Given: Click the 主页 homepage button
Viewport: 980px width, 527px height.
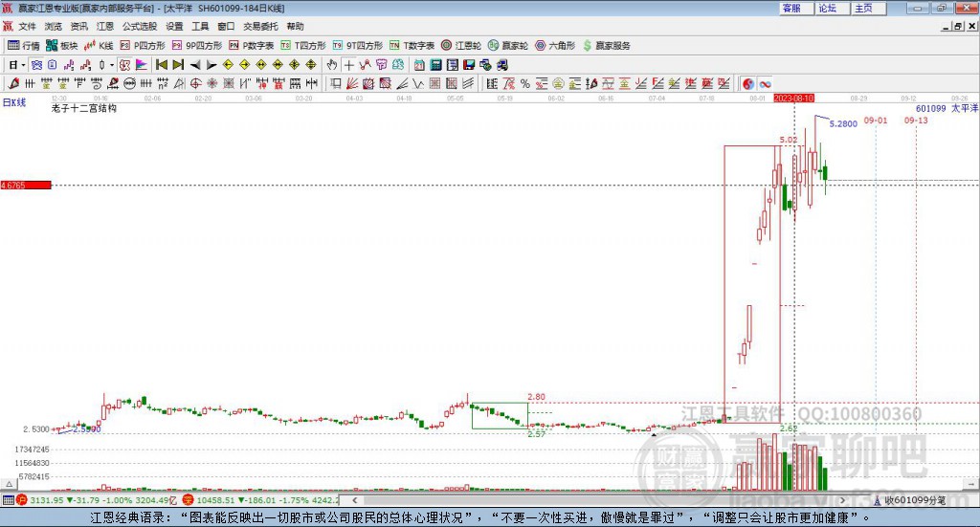Looking at the screenshot, I should [868, 8].
